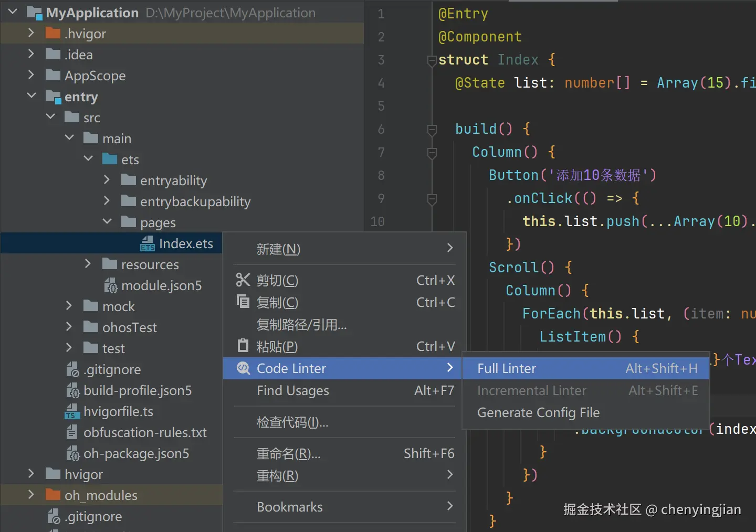Click the entry module folder icon

click(x=53, y=97)
